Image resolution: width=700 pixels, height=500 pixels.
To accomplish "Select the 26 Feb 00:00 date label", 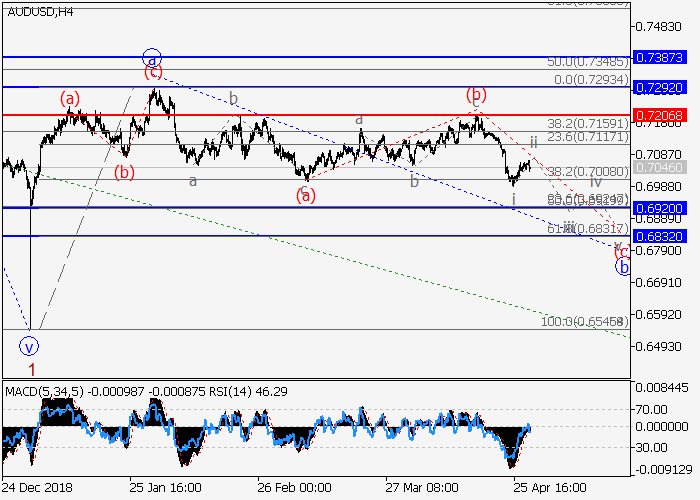I will click(293, 485).
